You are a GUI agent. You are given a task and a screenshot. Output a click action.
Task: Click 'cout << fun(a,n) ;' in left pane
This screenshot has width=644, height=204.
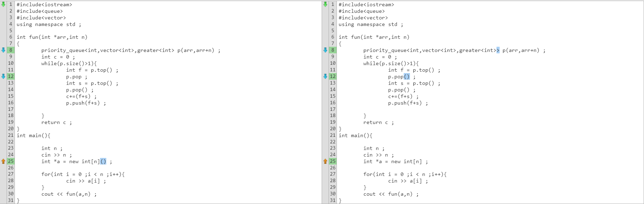click(x=69, y=194)
